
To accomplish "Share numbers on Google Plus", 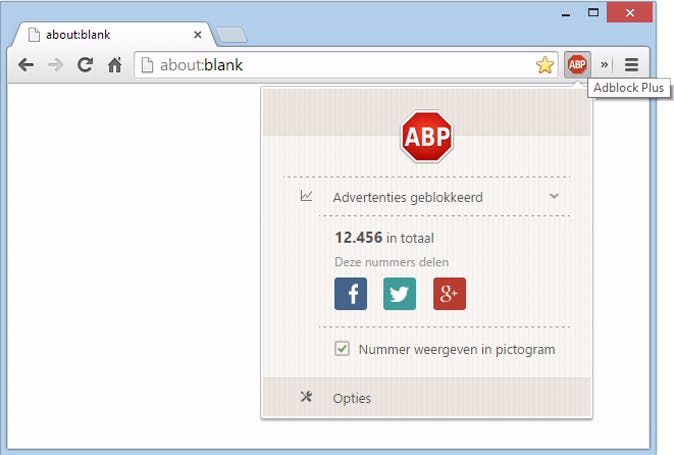I will [450, 294].
